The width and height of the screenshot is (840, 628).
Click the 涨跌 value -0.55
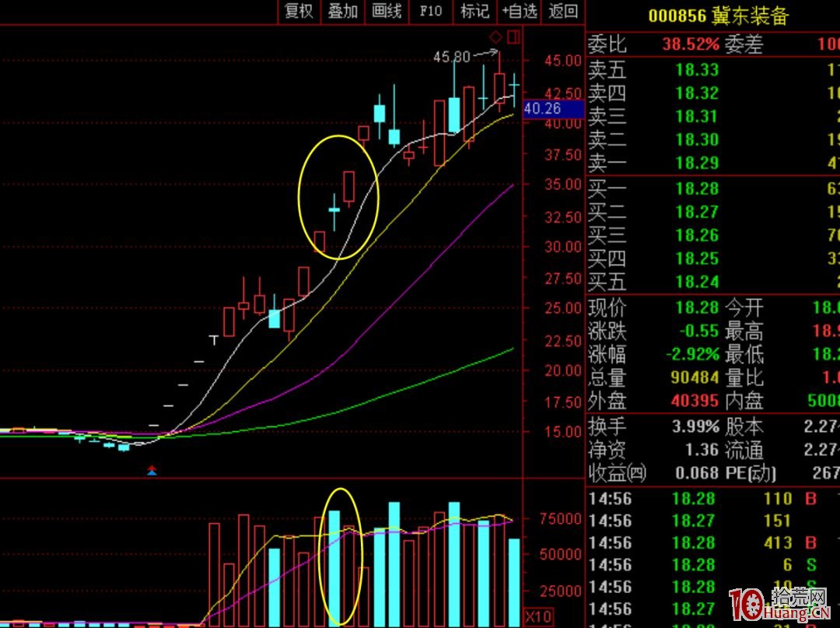pos(698,332)
